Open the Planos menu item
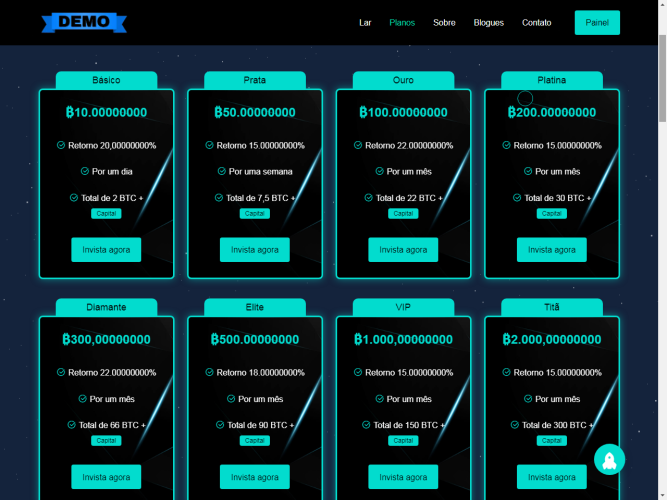The image size is (667, 500). coord(402,23)
